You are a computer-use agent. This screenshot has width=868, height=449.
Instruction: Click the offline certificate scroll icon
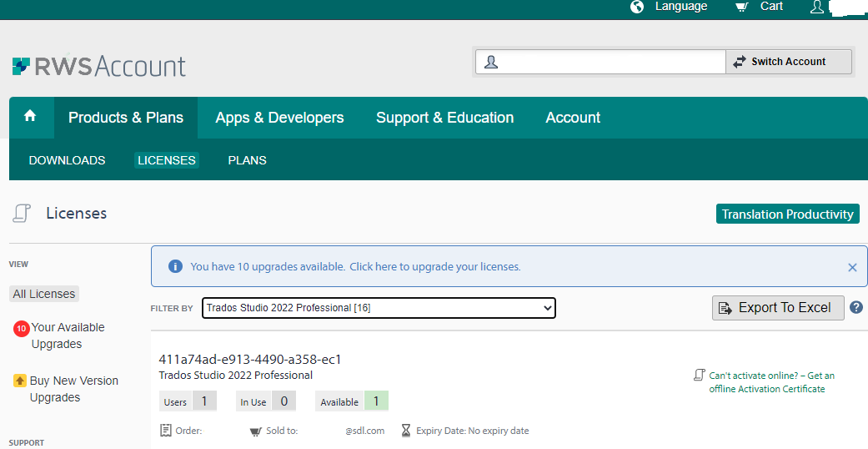(700, 376)
